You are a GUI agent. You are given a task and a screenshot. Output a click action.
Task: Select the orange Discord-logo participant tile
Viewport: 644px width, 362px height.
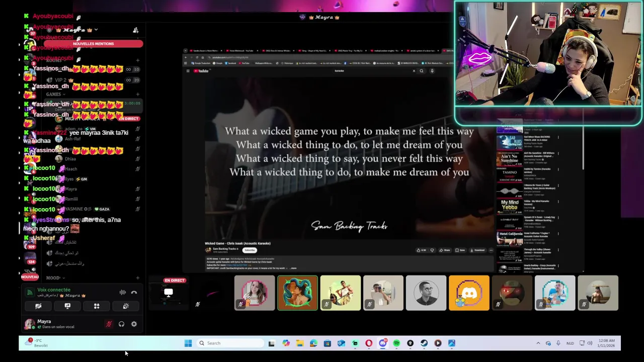pyautogui.click(x=469, y=293)
